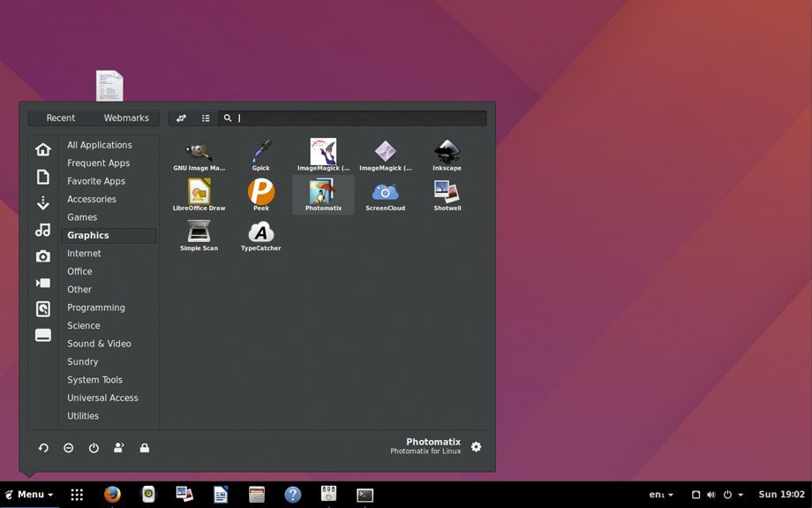
Task: Open the Menu dropdown in taskbar
Action: click(29, 495)
